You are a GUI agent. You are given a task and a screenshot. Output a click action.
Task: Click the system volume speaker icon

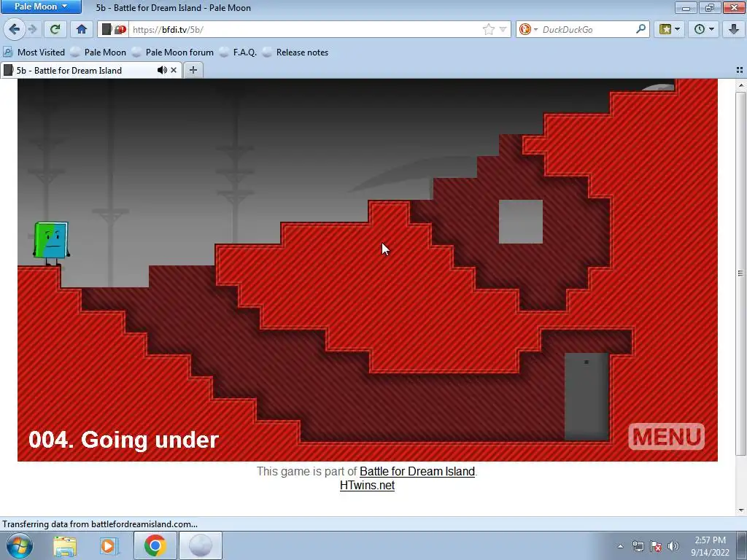click(x=673, y=546)
